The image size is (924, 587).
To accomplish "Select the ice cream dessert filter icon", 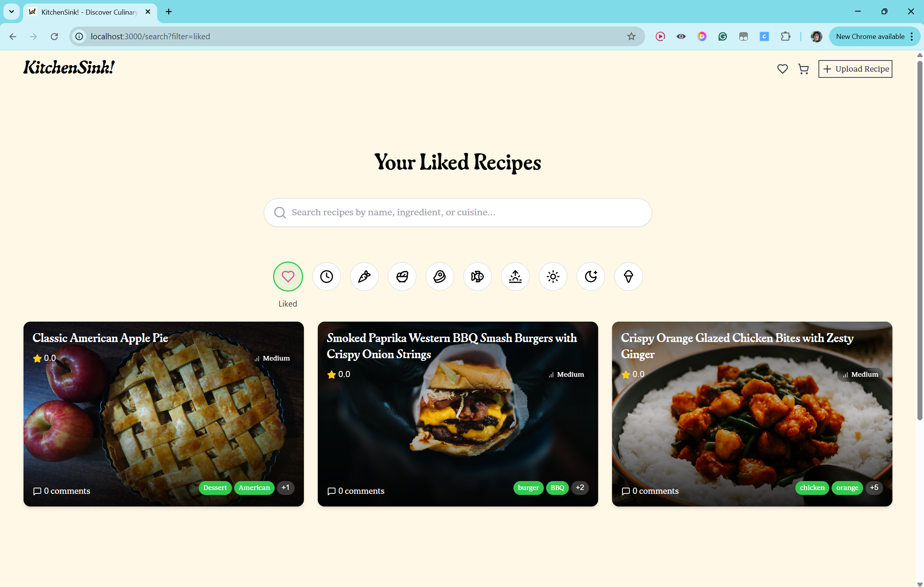I will [x=628, y=276].
